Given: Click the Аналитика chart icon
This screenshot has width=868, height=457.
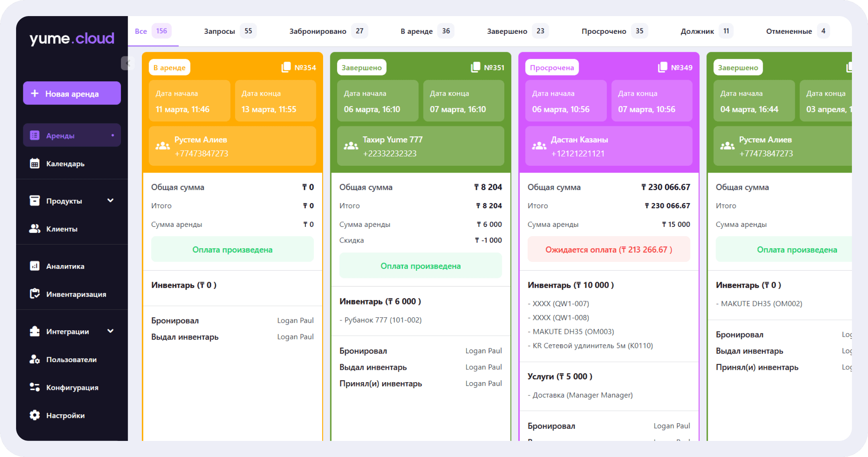Looking at the screenshot, I should tap(35, 266).
